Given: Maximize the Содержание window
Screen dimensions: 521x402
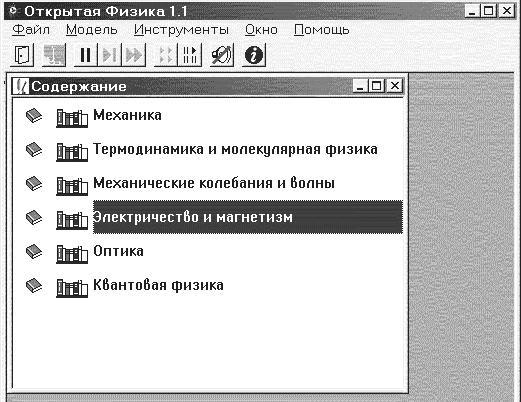Looking at the screenshot, I should tap(377, 86).
